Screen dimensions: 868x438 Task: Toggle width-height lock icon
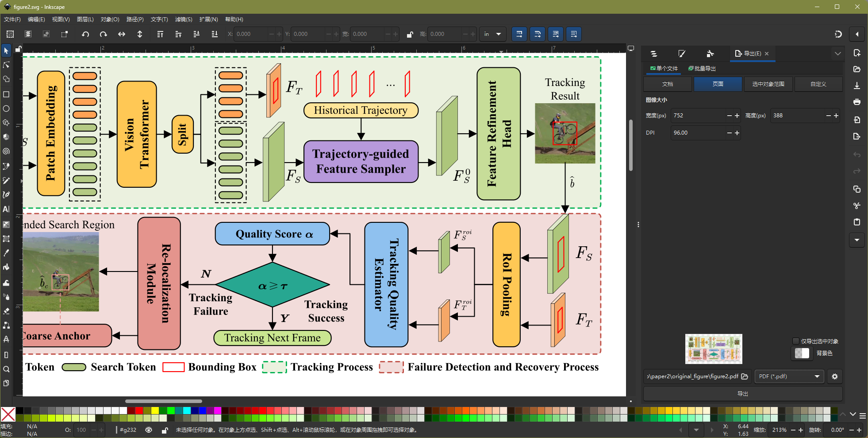click(410, 34)
